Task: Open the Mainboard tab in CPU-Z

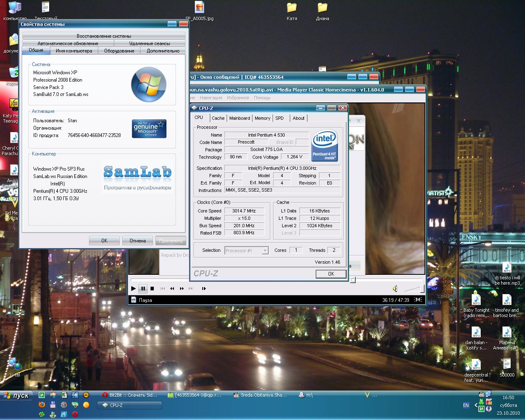Action: [240, 118]
